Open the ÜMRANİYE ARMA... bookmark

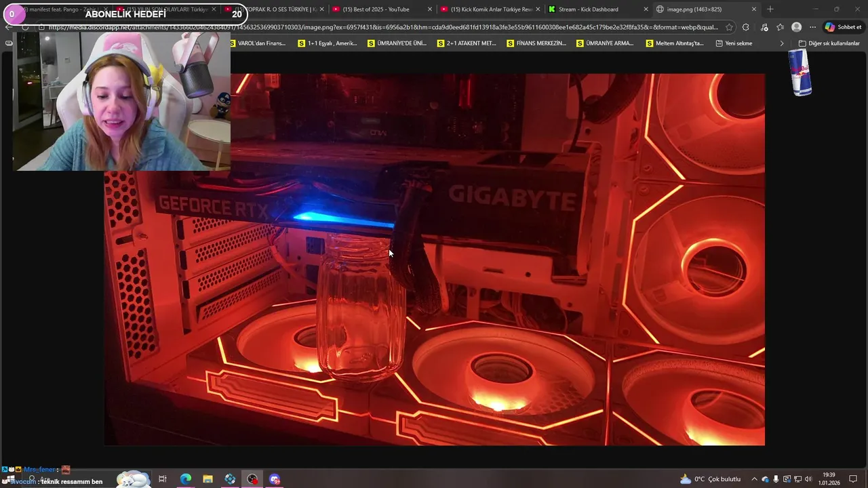click(x=605, y=43)
